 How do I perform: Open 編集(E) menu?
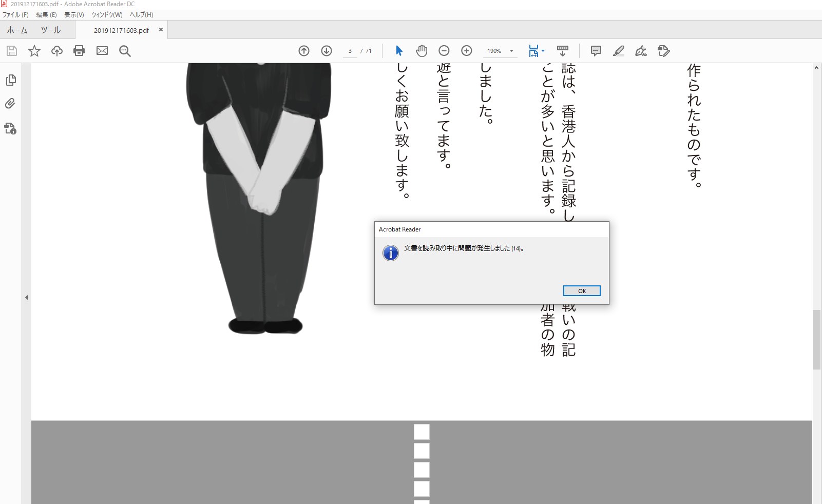(x=46, y=14)
